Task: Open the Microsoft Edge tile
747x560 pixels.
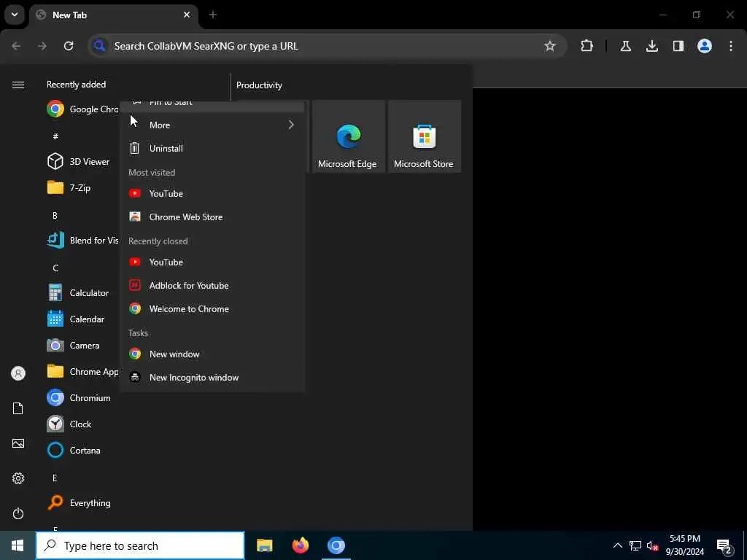Action: click(348, 136)
